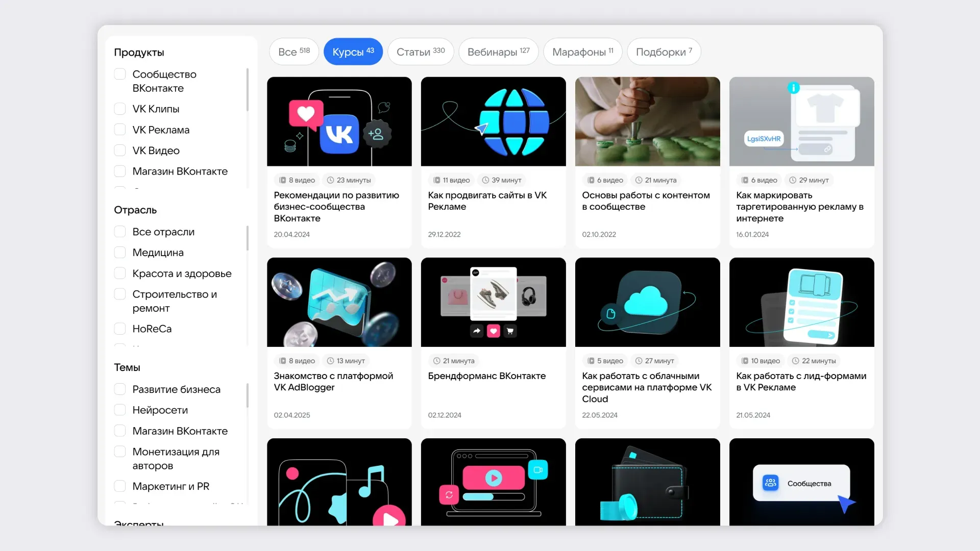Select the Курсы 43 tab
980x551 pixels.
pos(353,52)
